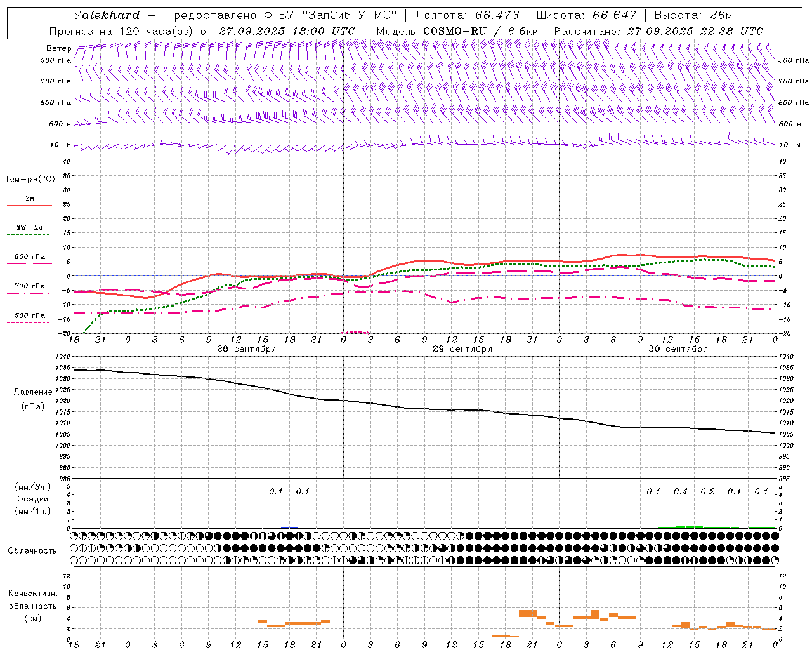Click the 0.4 precipitation amount
This screenshot has width=812, height=650.
681,492
